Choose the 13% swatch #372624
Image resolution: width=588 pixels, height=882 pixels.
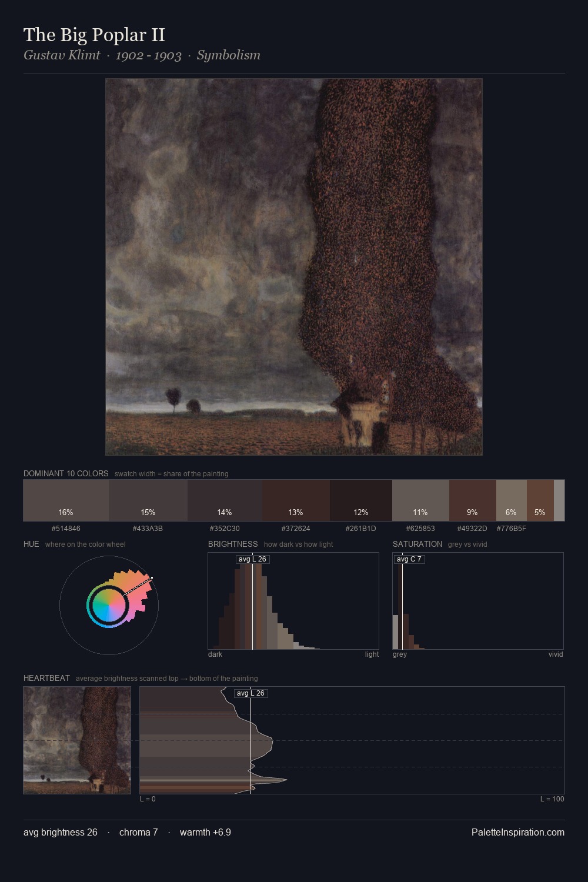click(296, 500)
